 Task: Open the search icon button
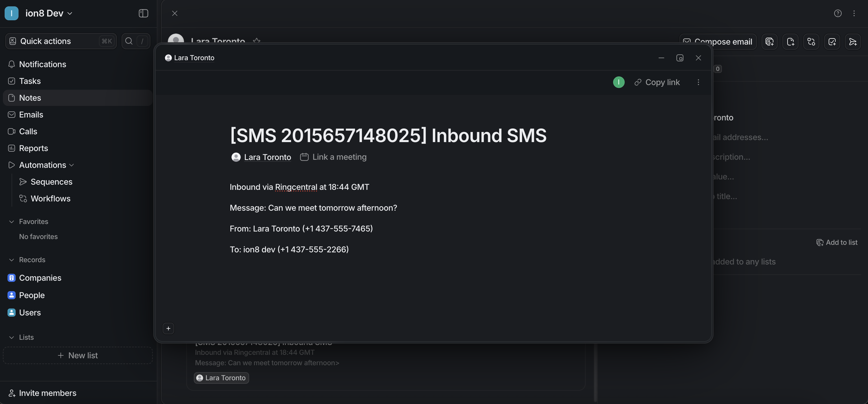point(129,41)
